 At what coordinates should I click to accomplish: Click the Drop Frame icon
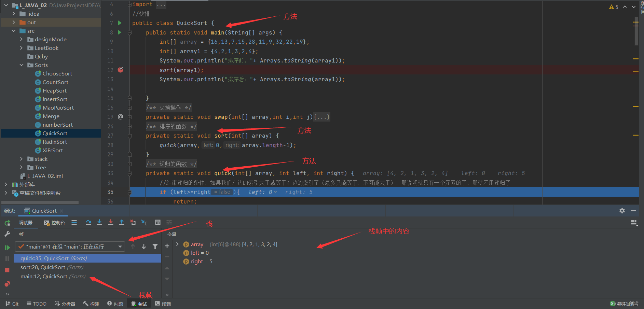click(x=133, y=223)
